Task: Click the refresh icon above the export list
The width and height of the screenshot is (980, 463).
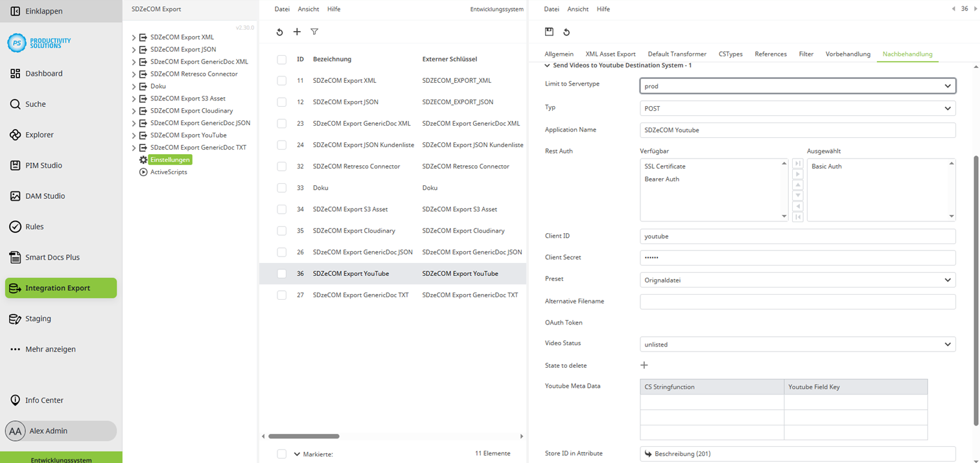Action: tap(279, 31)
